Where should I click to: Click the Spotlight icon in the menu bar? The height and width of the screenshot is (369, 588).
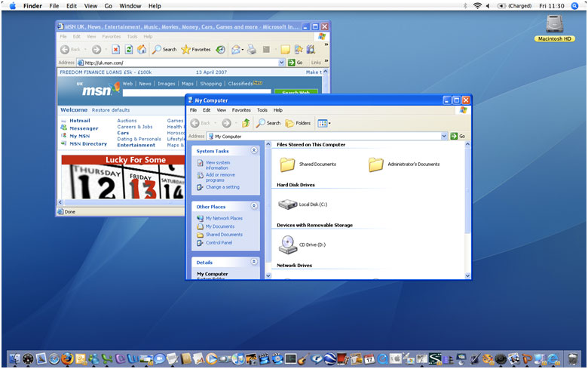(574, 5)
